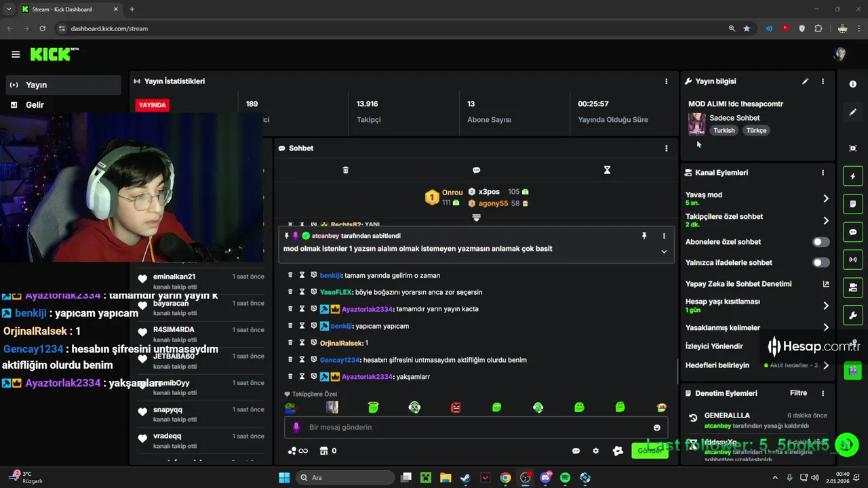This screenshot has width=868, height=488.
Task: Reload the page in Chrome
Action: tap(42, 28)
